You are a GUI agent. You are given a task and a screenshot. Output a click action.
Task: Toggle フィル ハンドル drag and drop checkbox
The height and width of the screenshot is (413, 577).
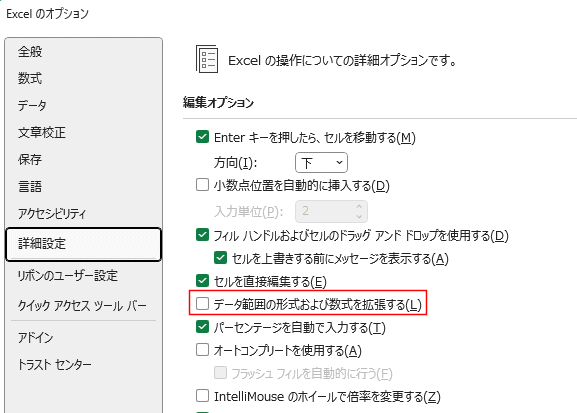[202, 235]
